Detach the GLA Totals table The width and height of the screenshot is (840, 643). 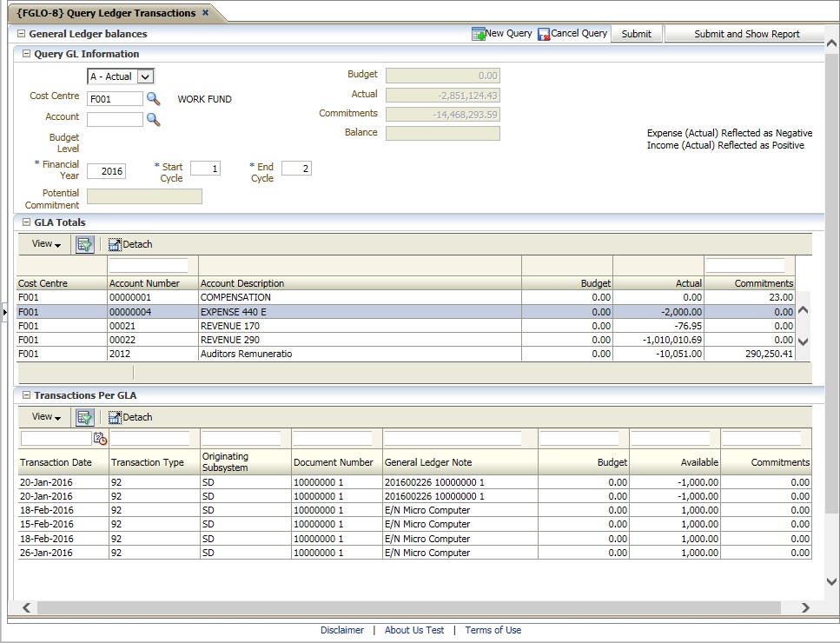point(130,245)
